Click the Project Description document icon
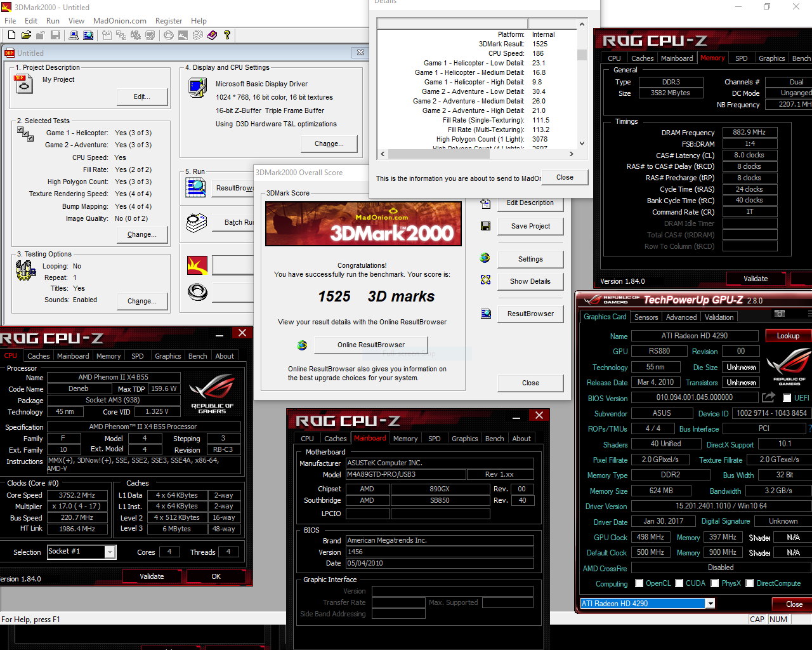The height and width of the screenshot is (650, 812). 23,84
